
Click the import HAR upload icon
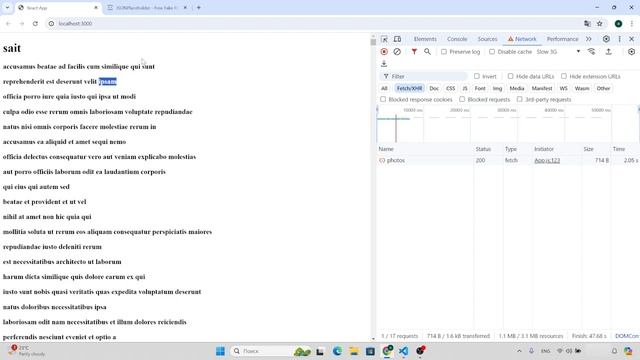tap(609, 52)
